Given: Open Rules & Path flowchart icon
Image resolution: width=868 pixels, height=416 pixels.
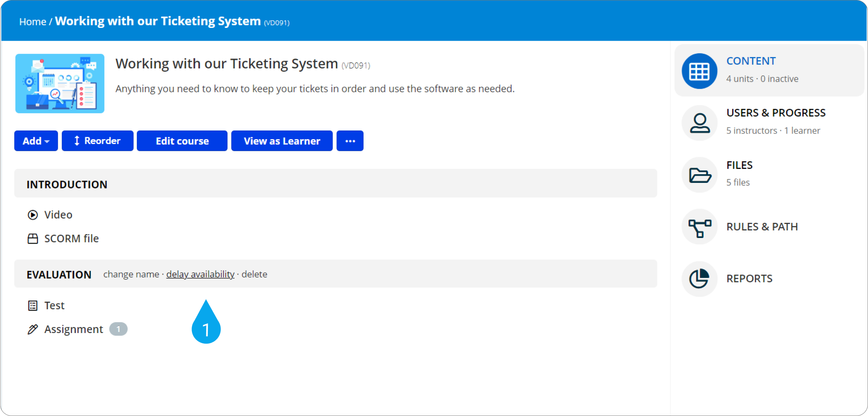Looking at the screenshot, I should [699, 227].
